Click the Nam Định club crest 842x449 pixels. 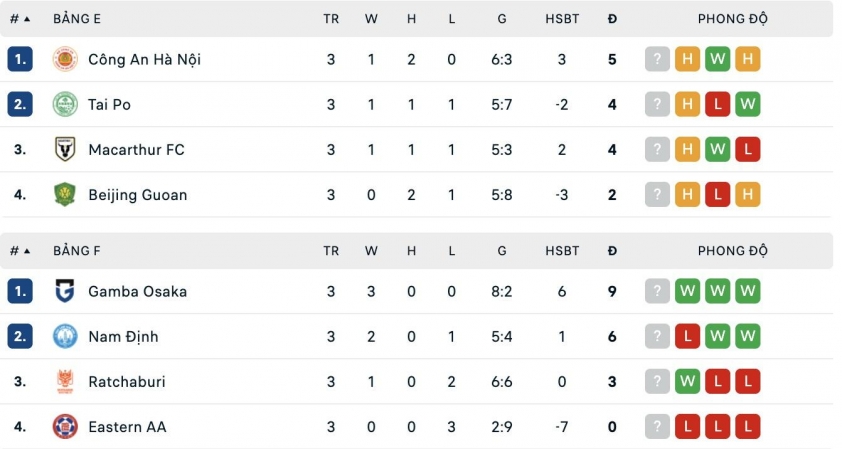pyautogui.click(x=65, y=337)
